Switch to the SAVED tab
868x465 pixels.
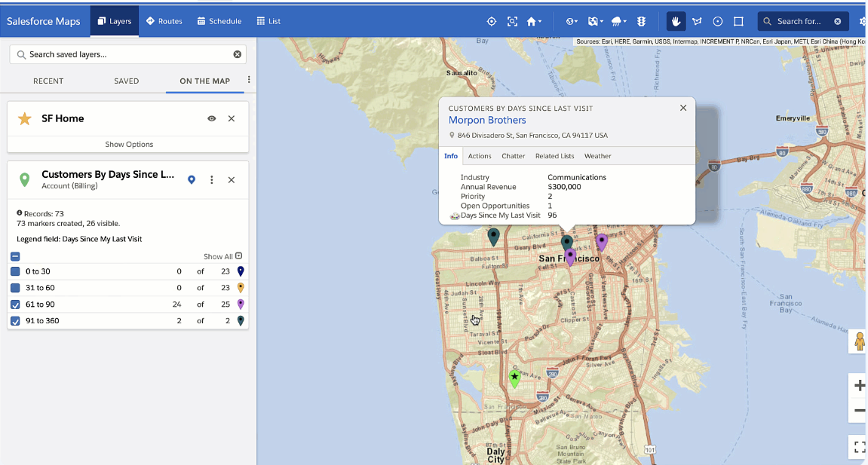[x=126, y=81]
